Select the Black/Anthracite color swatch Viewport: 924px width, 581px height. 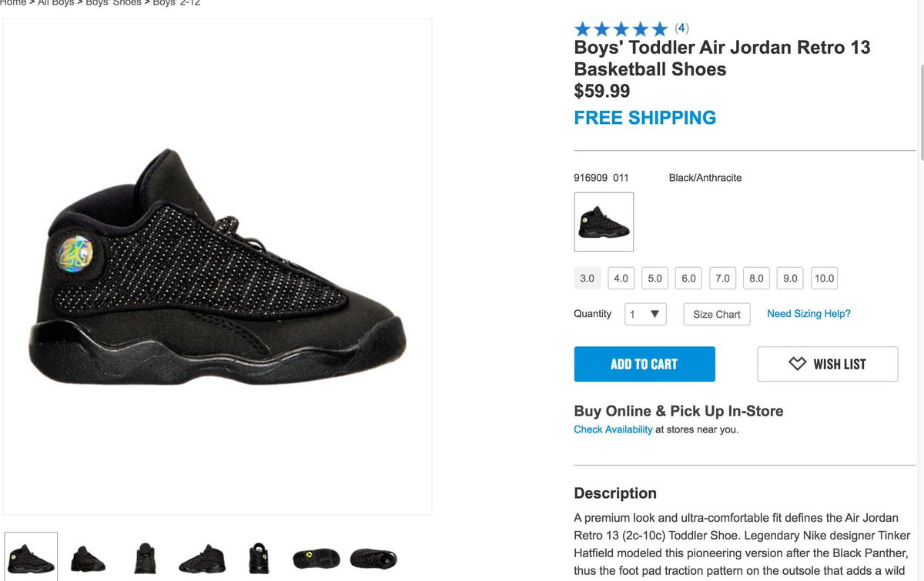(x=604, y=222)
